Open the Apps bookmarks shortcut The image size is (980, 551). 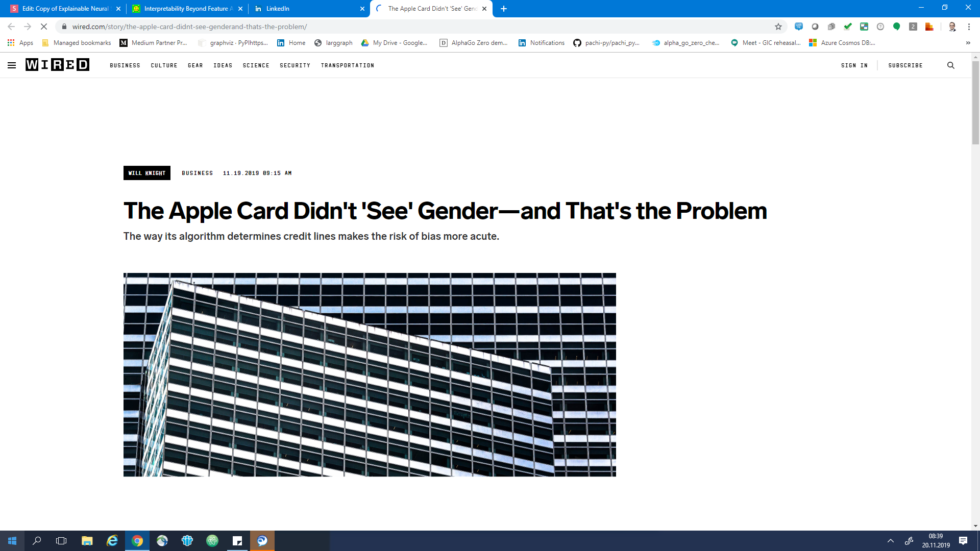[x=20, y=43]
